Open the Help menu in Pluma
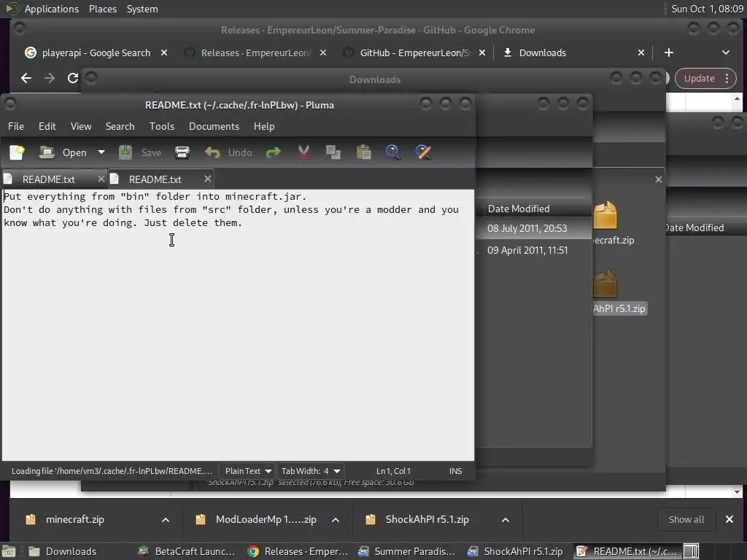Image resolution: width=747 pixels, height=560 pixels. click(x=264, y=126)
